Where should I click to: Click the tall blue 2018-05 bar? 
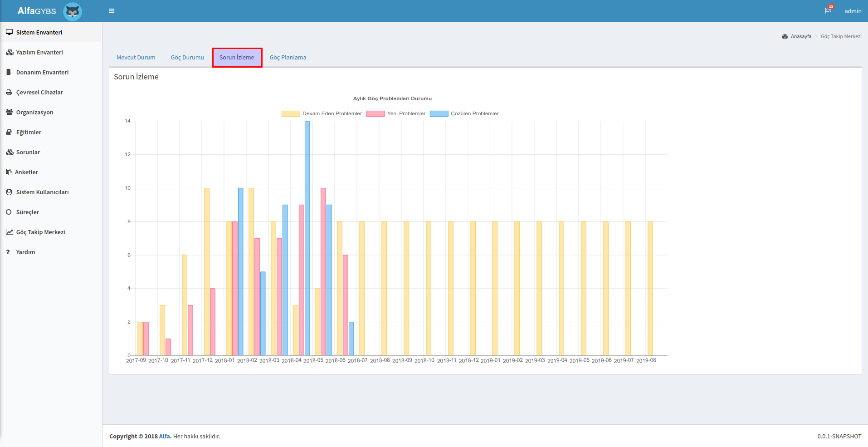click(x=307, y=238)
